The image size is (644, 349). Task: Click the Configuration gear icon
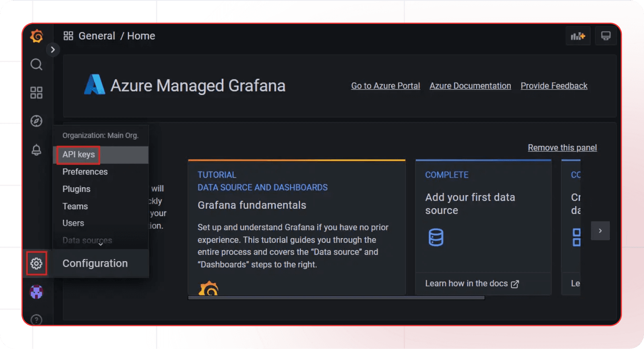[x=37, y=263]
